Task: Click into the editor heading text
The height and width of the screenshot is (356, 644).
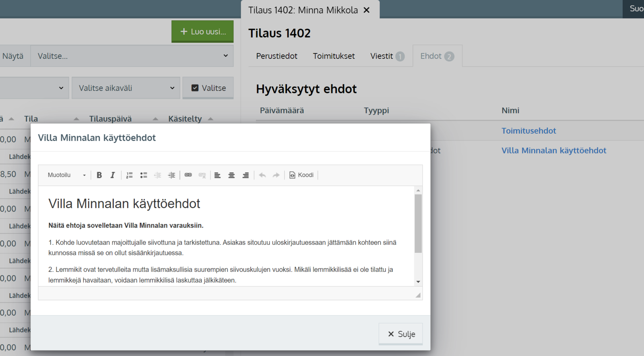Action: coord(124,204)
